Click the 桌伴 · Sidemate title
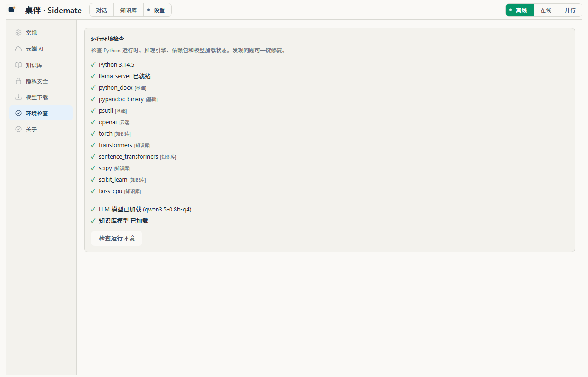 tap(53, 10)
